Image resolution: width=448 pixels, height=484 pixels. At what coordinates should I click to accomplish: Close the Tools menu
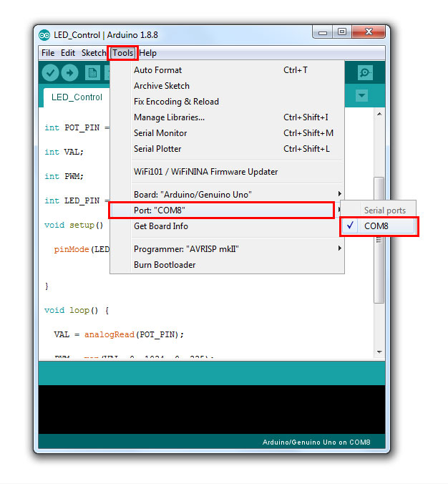click(122, 53)
